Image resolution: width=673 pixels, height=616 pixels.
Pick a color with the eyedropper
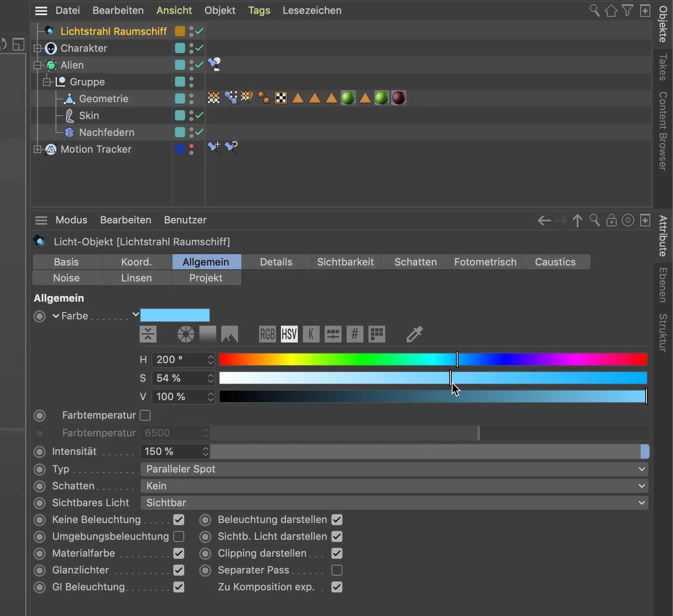tap(414, 334)
